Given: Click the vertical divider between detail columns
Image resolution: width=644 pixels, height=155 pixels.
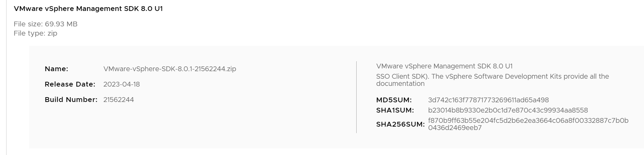Looking at the screenshot, I should (356, 97).
